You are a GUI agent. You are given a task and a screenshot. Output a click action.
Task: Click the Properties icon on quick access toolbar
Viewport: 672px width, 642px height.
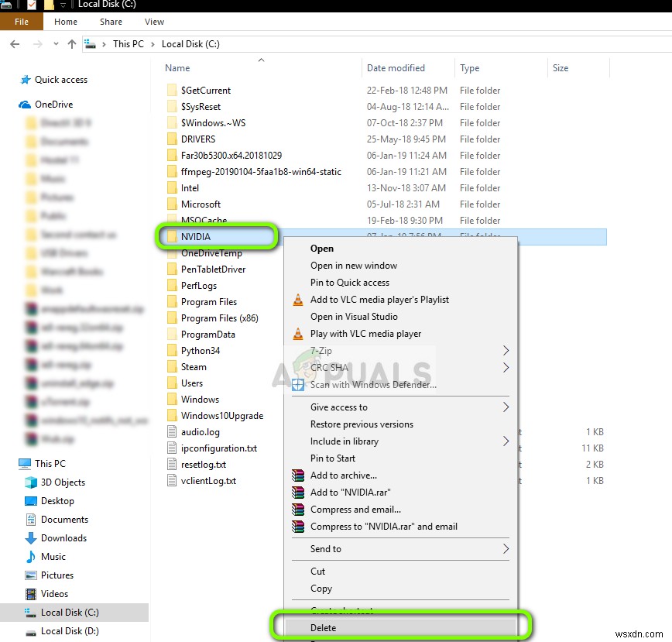pyautogui.click(x=31, y=5)
